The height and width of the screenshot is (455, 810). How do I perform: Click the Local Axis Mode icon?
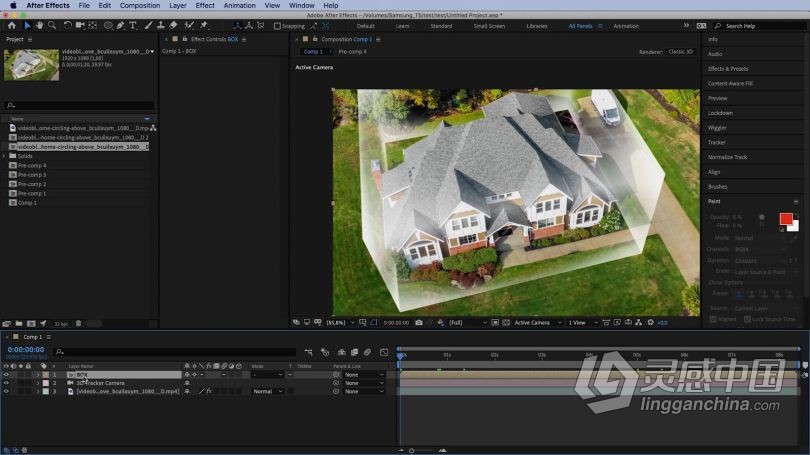pos(237,25)
